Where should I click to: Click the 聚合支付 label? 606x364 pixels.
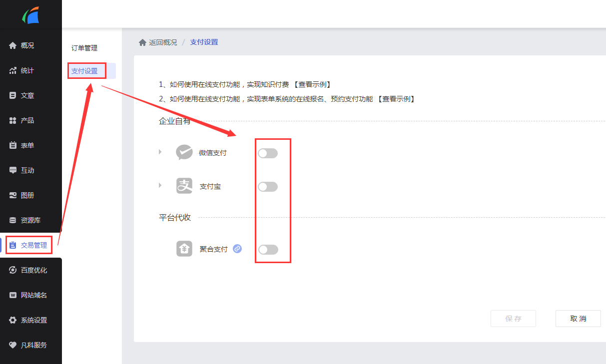[x=214, y=249]
